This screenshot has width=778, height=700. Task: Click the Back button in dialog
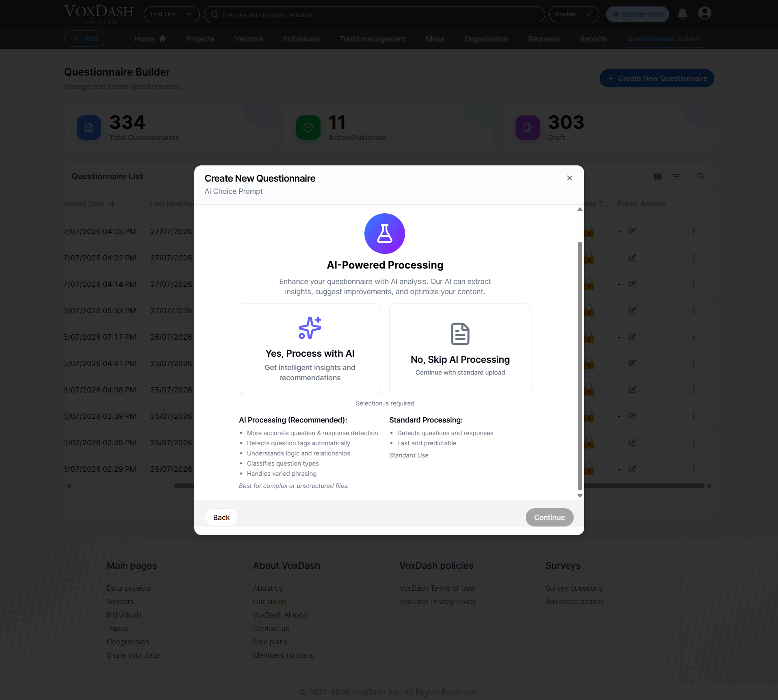pyautogui.click(x=221, y=517)
